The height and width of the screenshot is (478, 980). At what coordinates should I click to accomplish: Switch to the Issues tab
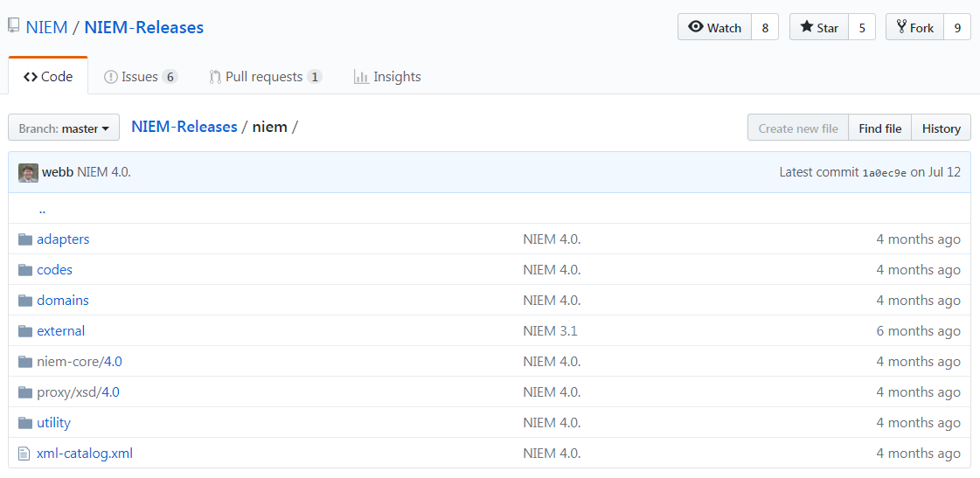point(140,77)
